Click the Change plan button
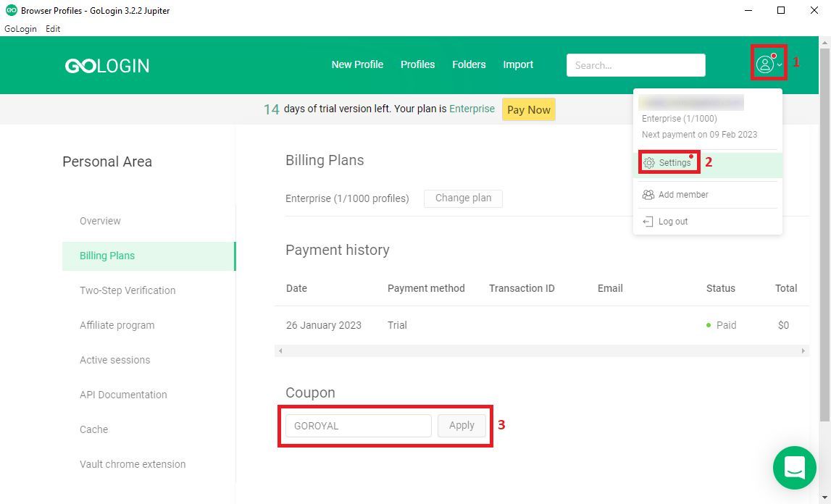 click(x=463, y=198)
